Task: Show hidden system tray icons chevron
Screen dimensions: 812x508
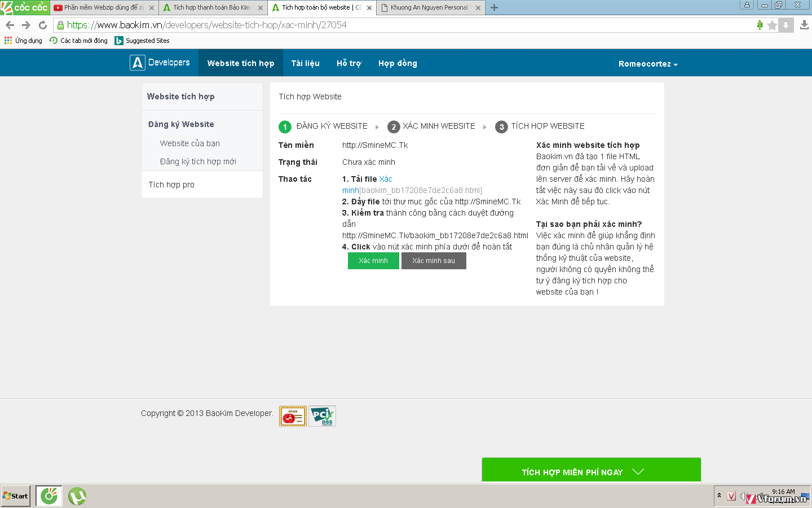Action: click(719, 496)
